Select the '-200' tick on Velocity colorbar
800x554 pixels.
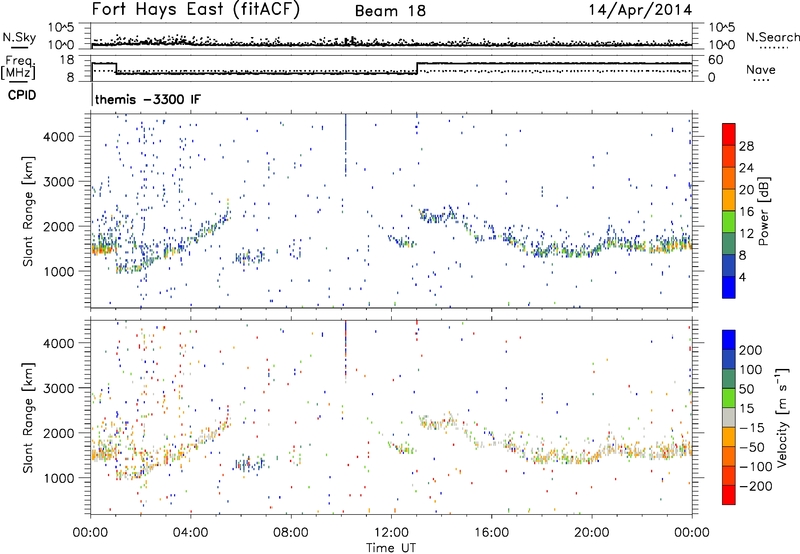pyautogui.click(x=756, y=487)
